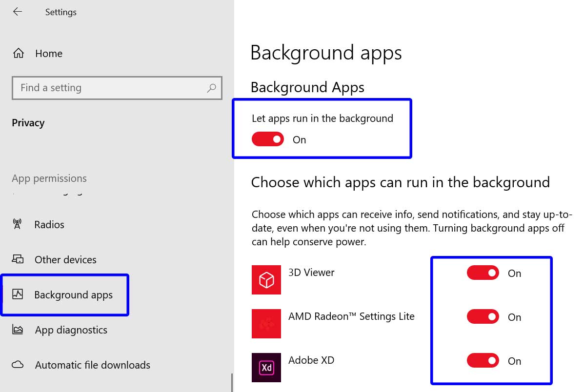Click the AMD Radeon Settings Lite icon
Viewport: 584px width, 392px height.
click(x=266, y=323)
